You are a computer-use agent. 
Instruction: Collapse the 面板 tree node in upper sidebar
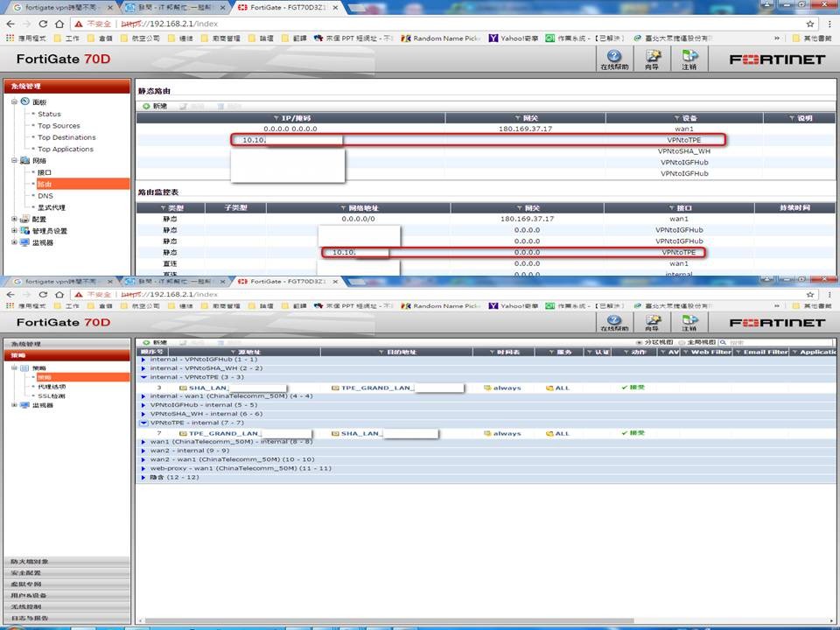[x=15, y=101]
